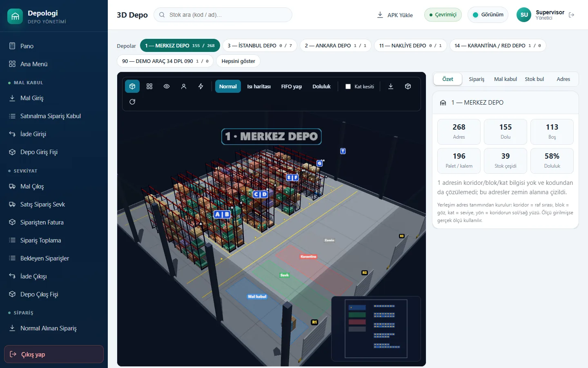Select the 14 — KARANTİNA / RED DEPO chip

(x=498, y=45)
